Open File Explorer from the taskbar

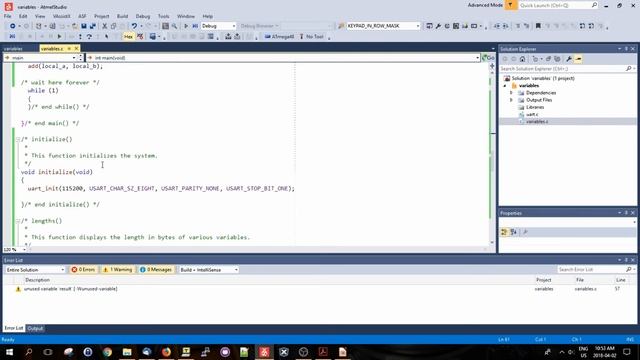[x=127, y=352]
